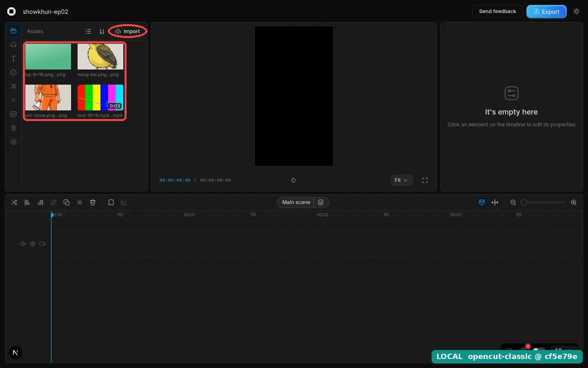
Task: Open the Fit zoom dropdown
Action: pyautogui.click(x=401, y=180)
